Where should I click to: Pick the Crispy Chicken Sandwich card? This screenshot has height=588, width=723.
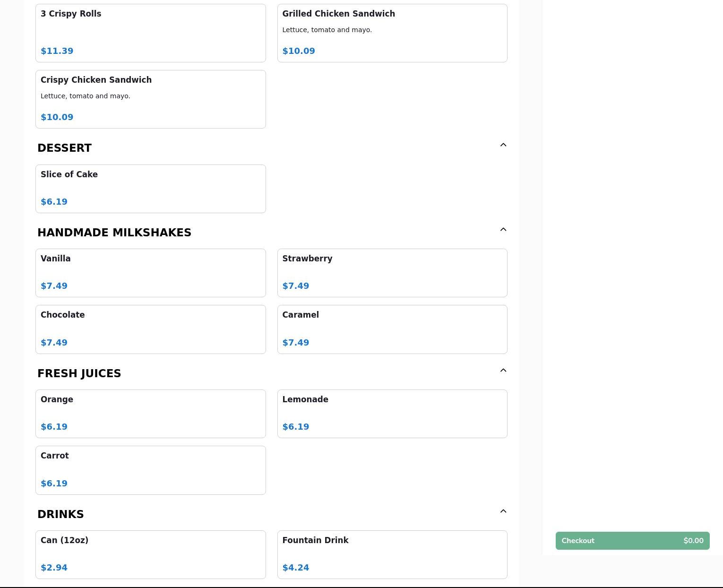point(151,99)
